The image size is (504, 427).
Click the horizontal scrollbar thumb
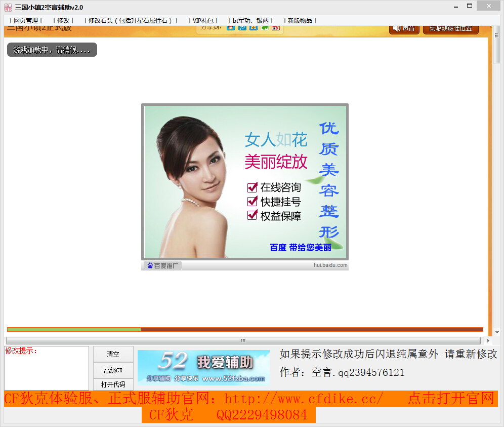(x=243, y=340)
